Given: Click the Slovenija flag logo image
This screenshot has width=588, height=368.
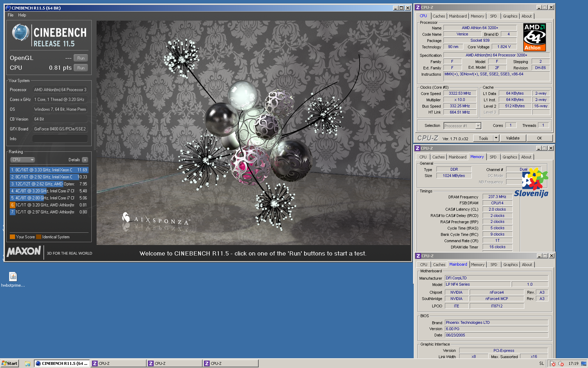Looking at the screenshot, I should pos(531,182).
